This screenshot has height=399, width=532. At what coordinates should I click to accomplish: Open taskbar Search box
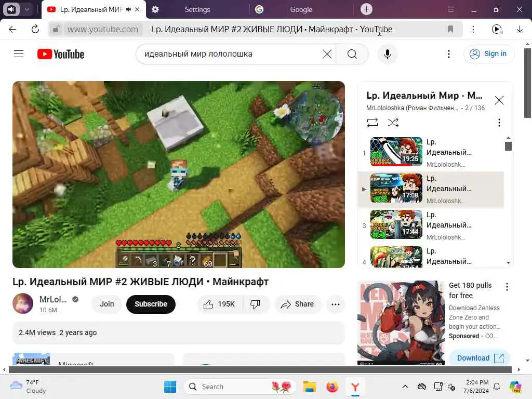click(x=240, y=387)
